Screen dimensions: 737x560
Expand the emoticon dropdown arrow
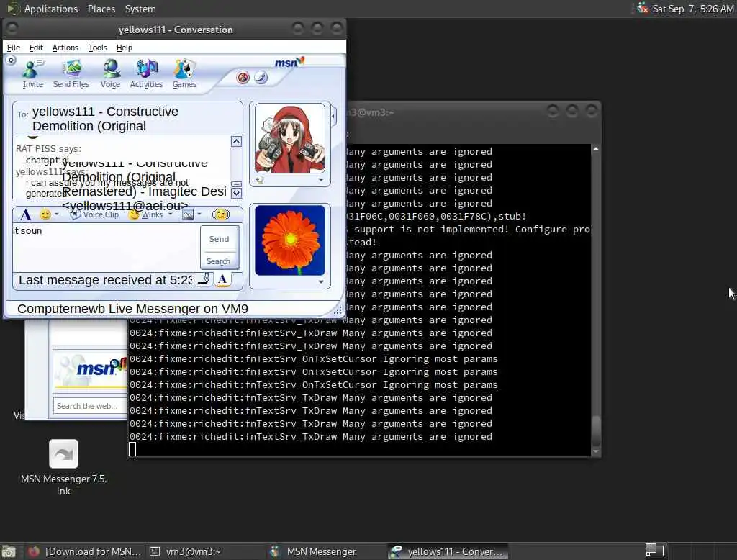click(x=57, y=214)
